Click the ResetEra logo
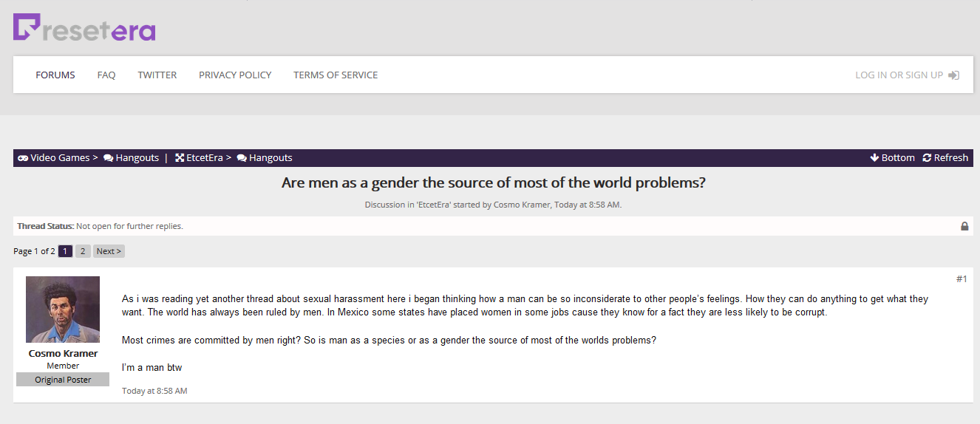 84,27
